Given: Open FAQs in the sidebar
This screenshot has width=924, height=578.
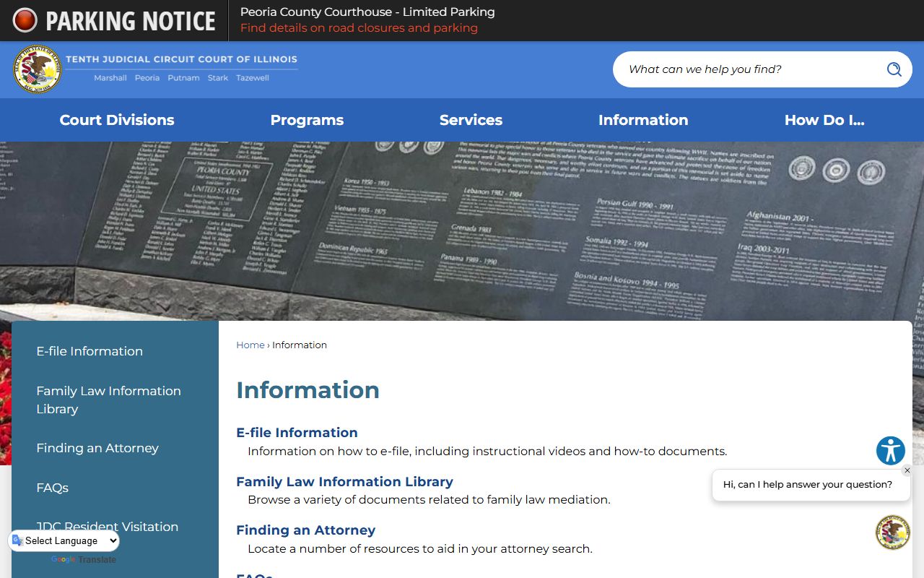Looking at the screenshot, I should tap(52, 488).
